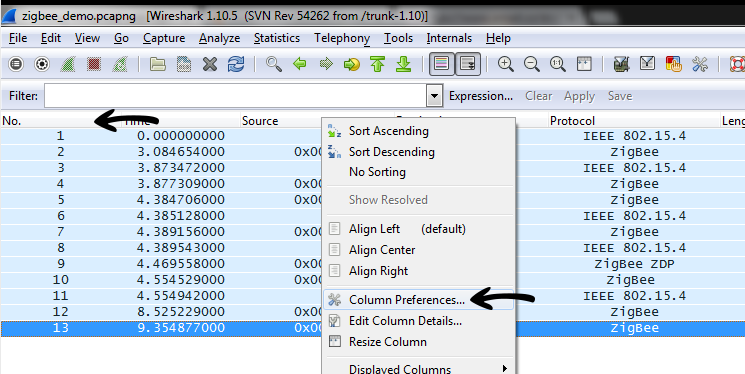Reset zoom to normal size
This screenshot has height=374, width=745.
click(558, 64)
